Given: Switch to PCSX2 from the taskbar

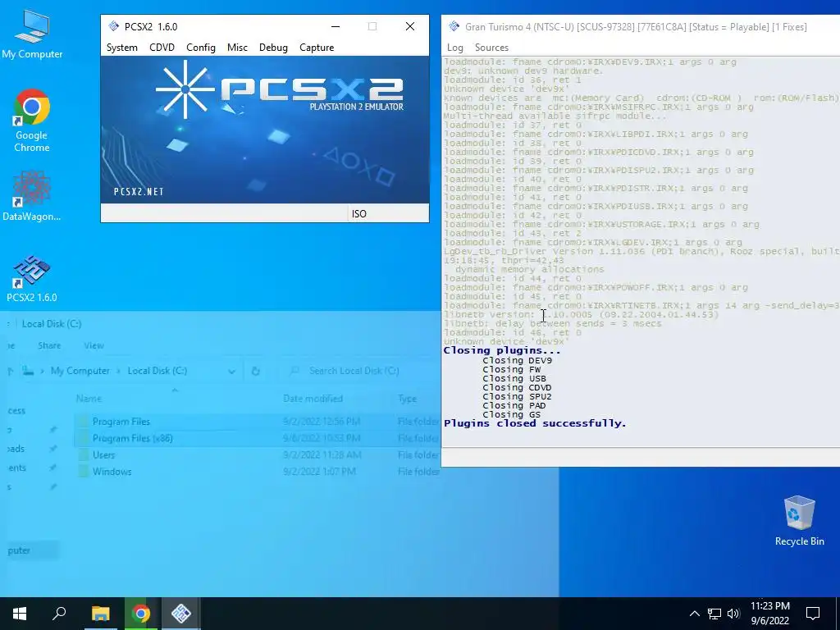Looking at the screenshot, I should click(181, 614).
